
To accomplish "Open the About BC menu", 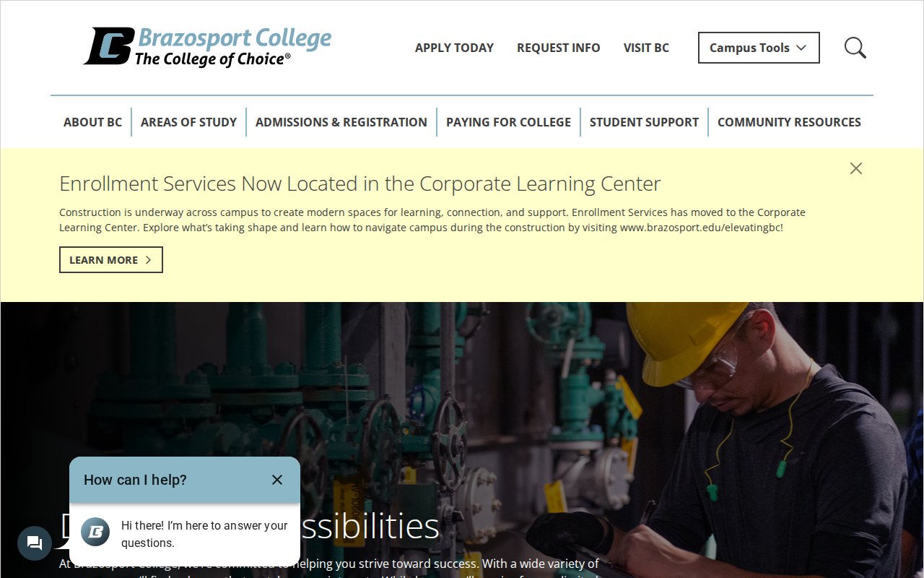I will point(92,122).
